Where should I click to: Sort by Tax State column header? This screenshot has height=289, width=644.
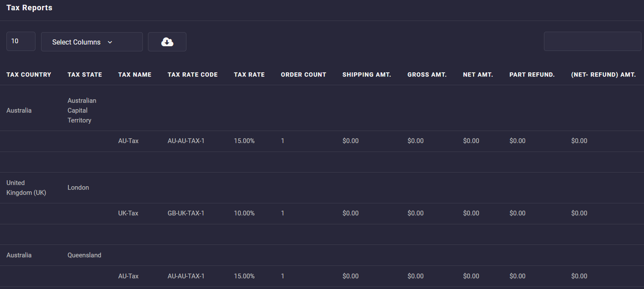click(85, 74)
